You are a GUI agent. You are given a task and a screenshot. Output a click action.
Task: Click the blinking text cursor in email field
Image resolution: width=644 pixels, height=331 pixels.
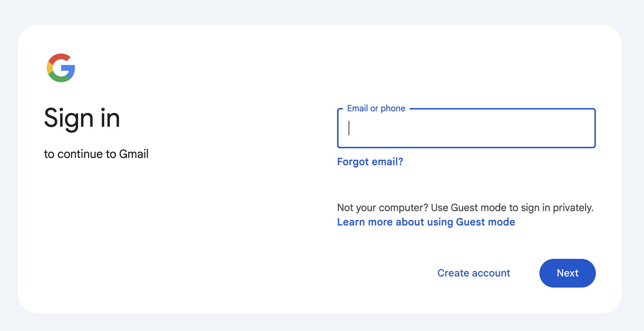coord(349,128)
